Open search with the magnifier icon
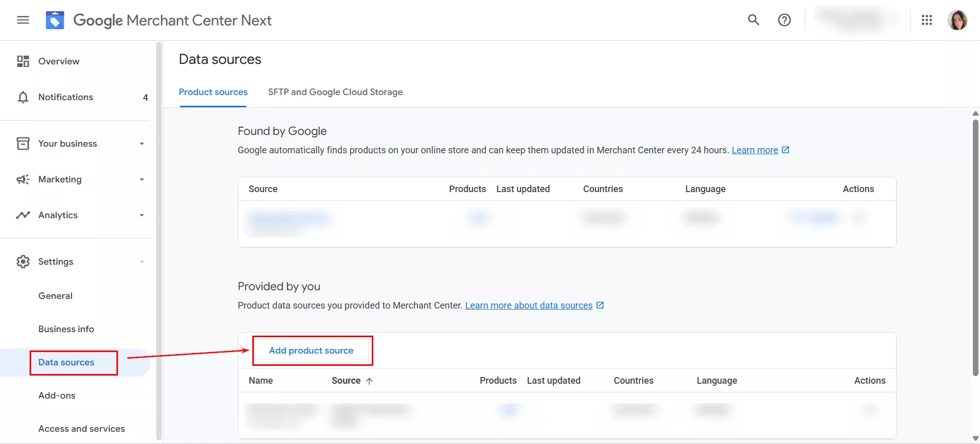The width and height of the screenshot is (980, 444). point(753,20)
